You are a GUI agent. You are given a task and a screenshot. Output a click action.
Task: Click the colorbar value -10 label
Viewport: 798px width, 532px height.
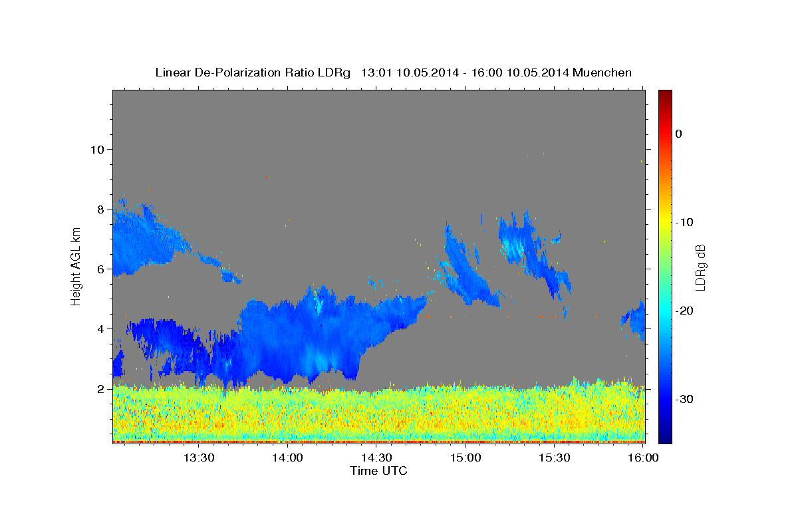684,222
